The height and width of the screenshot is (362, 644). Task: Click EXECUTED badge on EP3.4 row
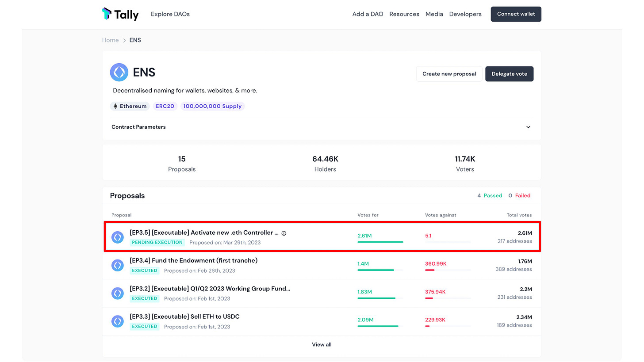coord(145,271)
